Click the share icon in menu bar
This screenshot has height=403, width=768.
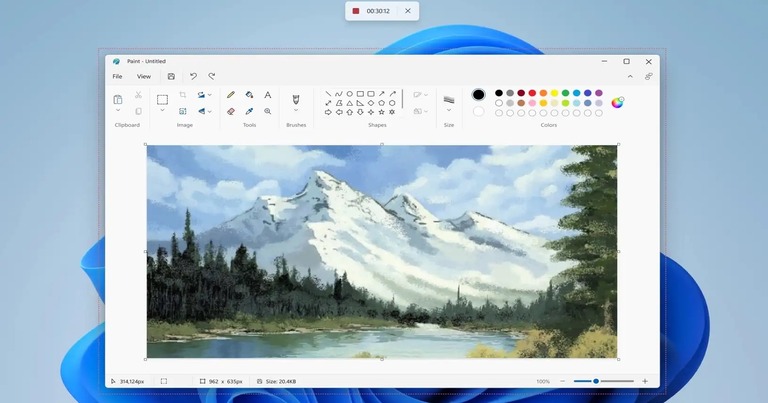648,76
